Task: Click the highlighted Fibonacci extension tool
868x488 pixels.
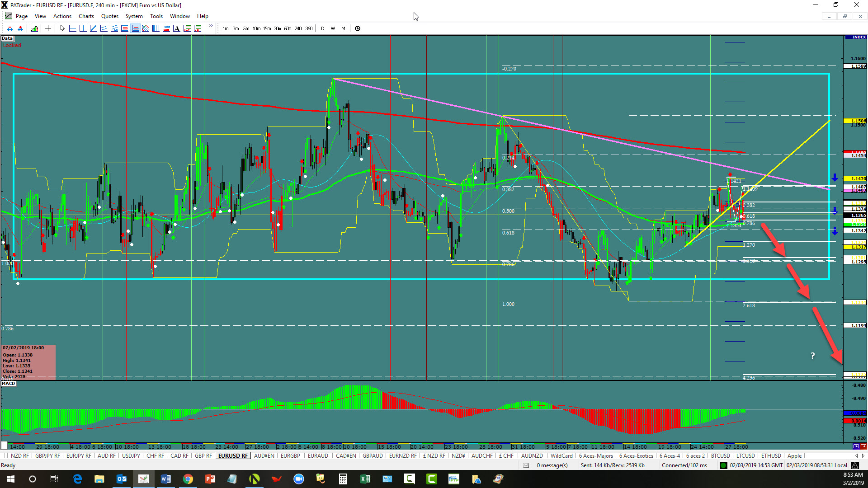Action: (x=135, y=28)
